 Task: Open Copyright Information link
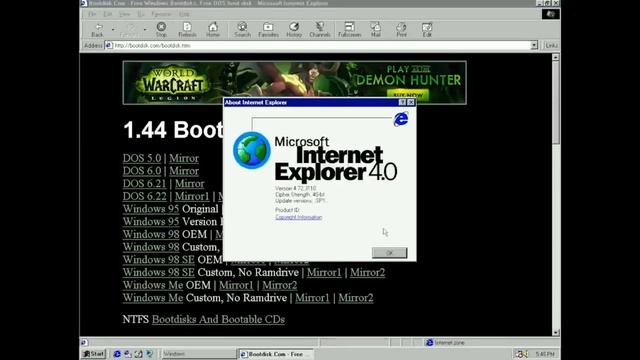[x=299, y=217]
